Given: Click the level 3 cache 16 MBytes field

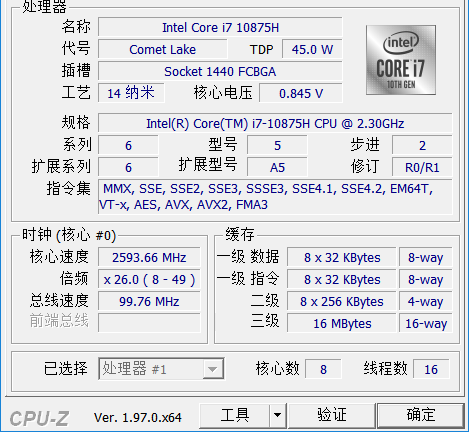Looking at the screenshot, I should pyautogui.click(x=342, y=323).
